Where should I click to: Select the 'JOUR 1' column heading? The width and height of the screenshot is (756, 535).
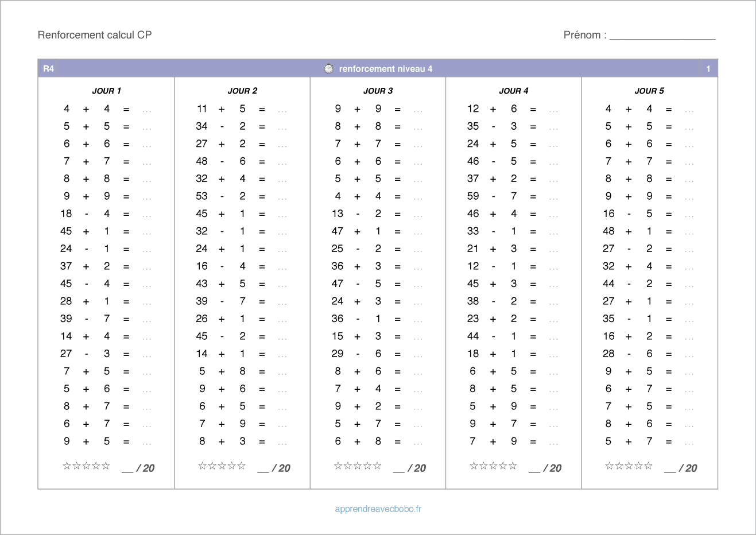[107, 91]
